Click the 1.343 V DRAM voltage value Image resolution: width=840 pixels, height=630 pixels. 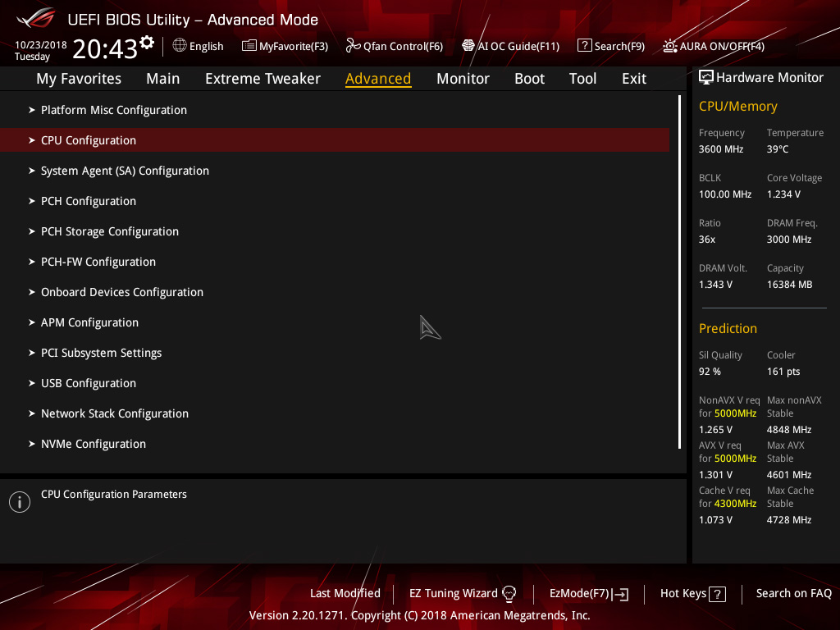(x=715, y=285)
